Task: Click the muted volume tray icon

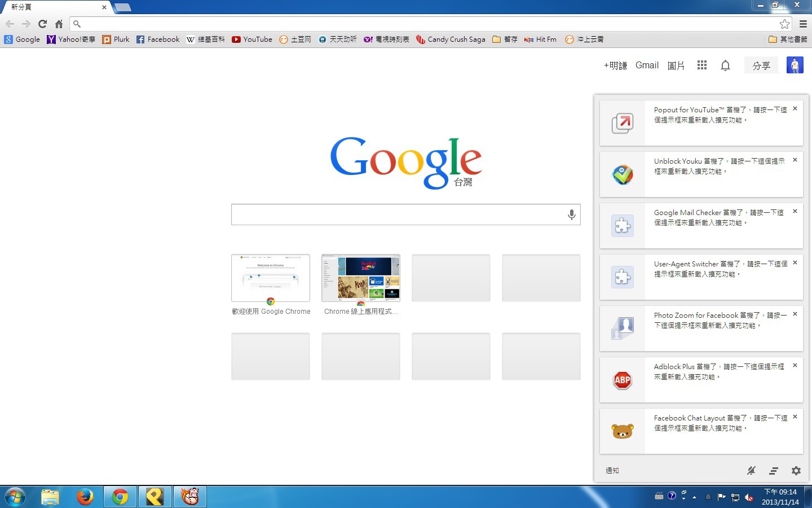Action: coord(749,497)
